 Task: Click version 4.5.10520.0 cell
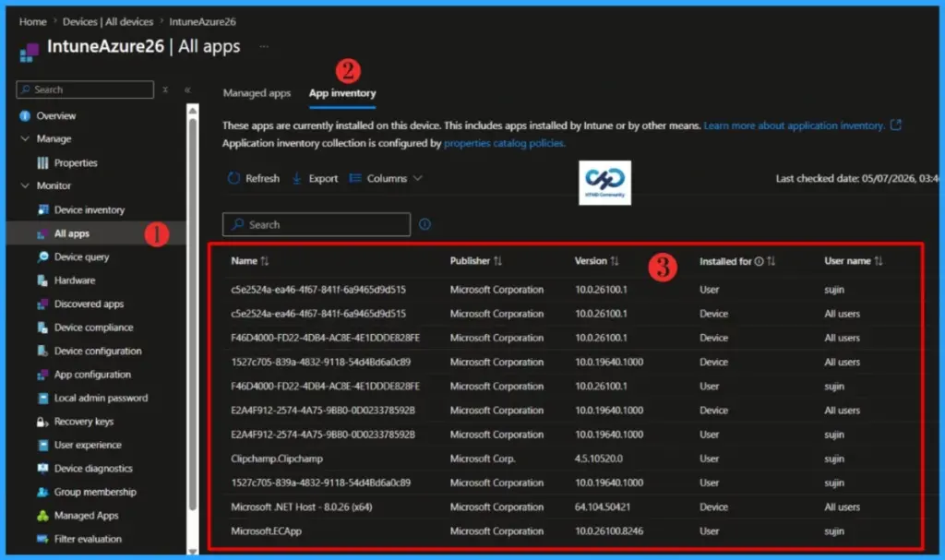click(x=598, y=459)
